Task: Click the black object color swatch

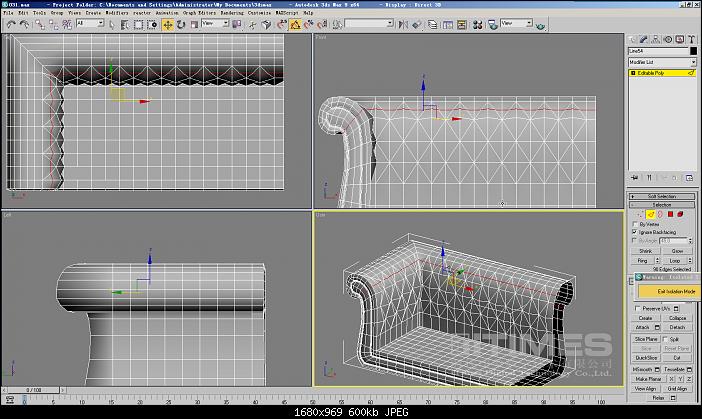Action: (x=692, y=51)
